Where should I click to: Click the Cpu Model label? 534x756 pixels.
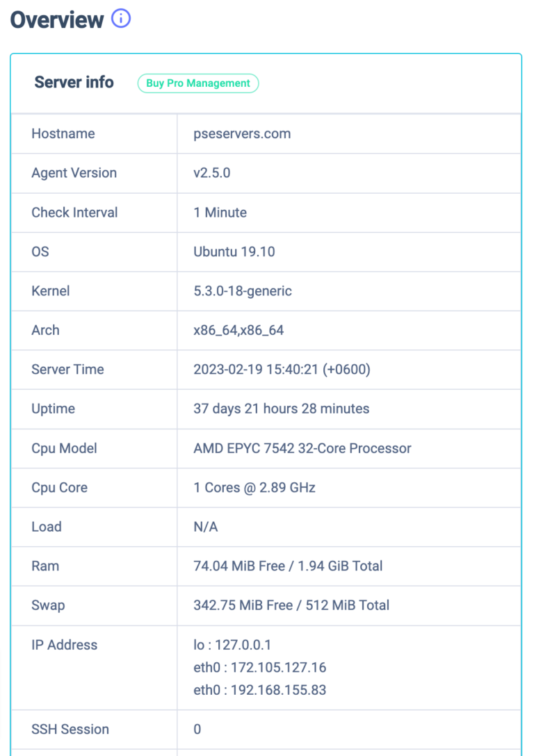pos(64,448)
